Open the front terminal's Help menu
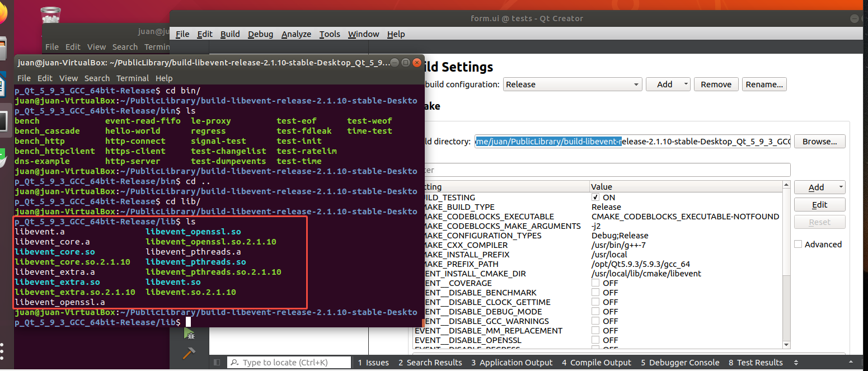868x371 pixels. pyautogui.click(x=164, y=78)
